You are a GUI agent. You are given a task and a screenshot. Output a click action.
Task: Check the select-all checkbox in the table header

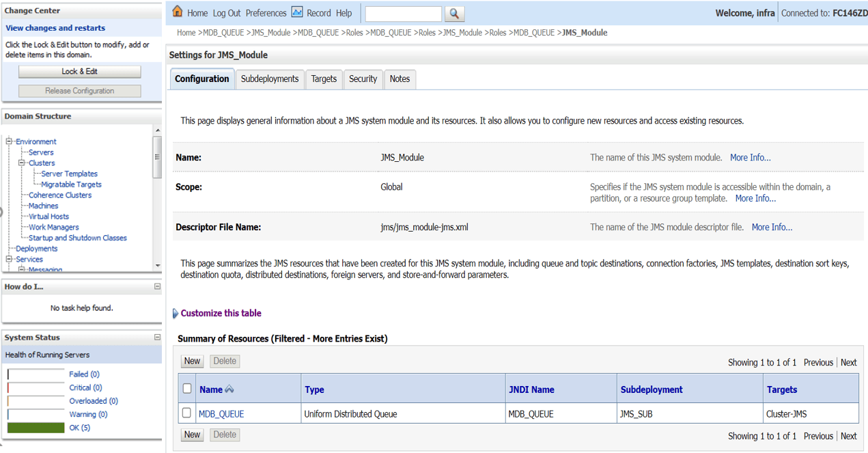188,388
